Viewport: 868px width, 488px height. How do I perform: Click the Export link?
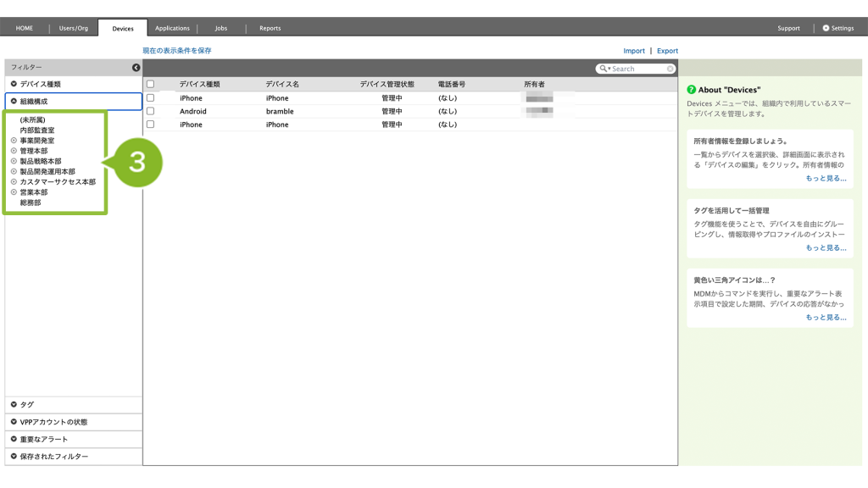(667, 51)
